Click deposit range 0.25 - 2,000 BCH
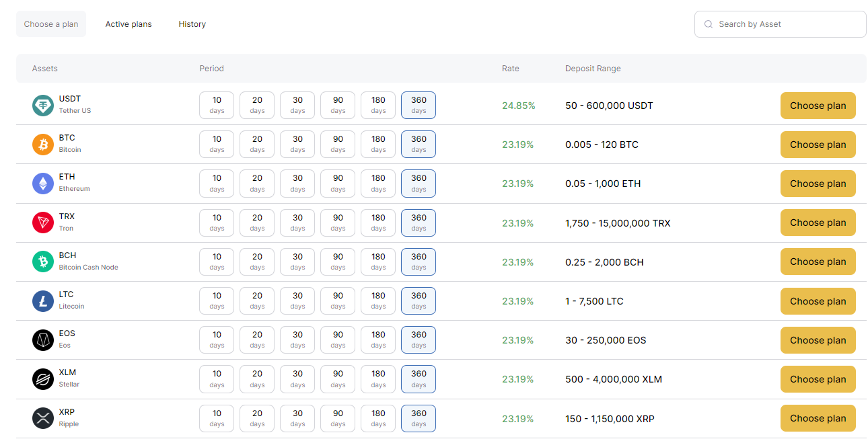 pyautogui.click(x=604, y=262)
